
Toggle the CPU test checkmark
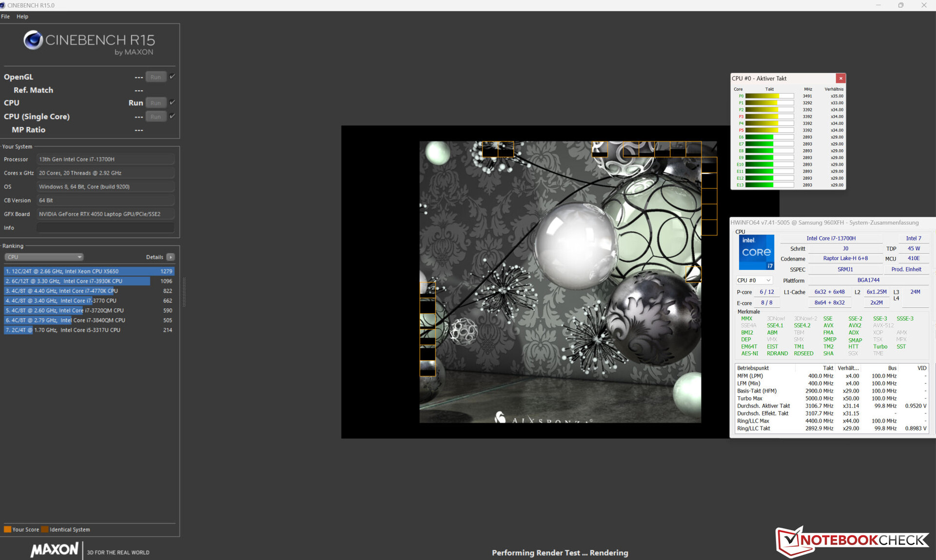pyautogui.click(x=173, y=102)
